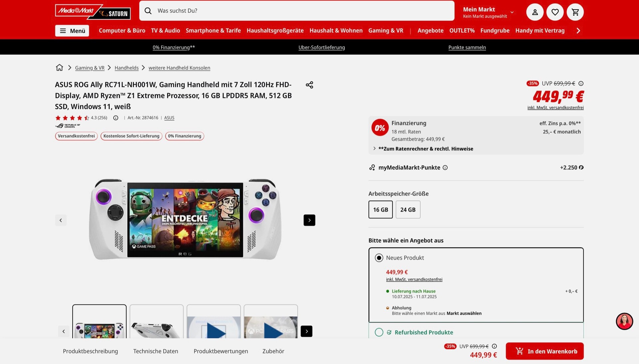Select the Refurbished Produkte radio option
The height and width of the screenshot is (364, 639).
click(x=379, y=332)
